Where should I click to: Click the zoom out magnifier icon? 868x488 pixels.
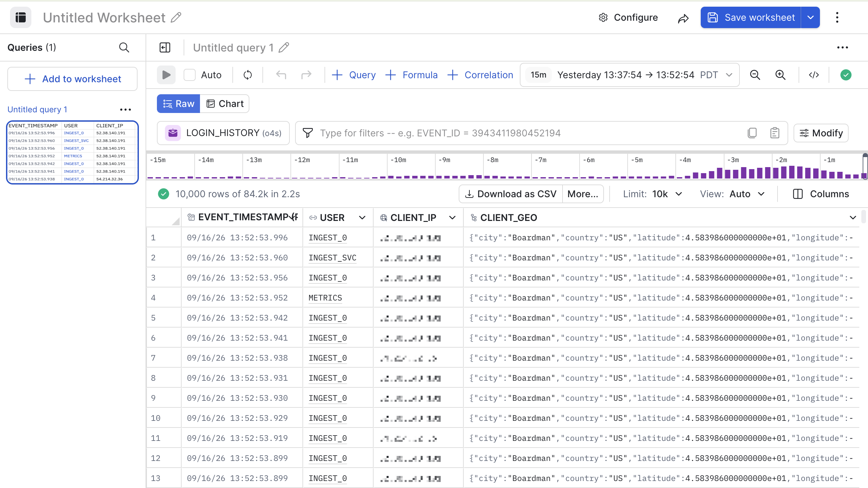click(x=755, y=75)
